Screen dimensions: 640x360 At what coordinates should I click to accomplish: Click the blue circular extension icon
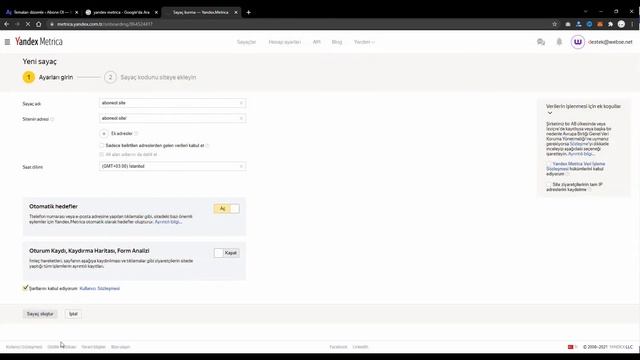pyautogui.click(x=589, y=24)
